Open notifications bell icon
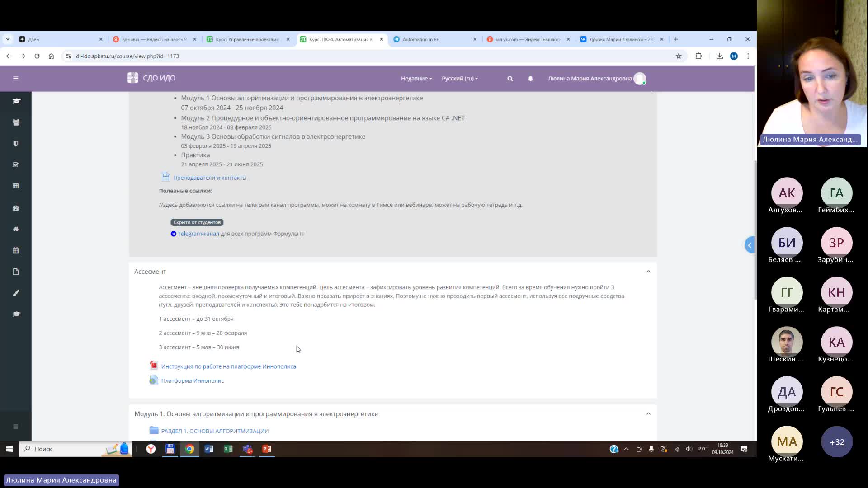The width and height of the screenshot is (868, 488). pyautogui.click(x=530, y=79)
